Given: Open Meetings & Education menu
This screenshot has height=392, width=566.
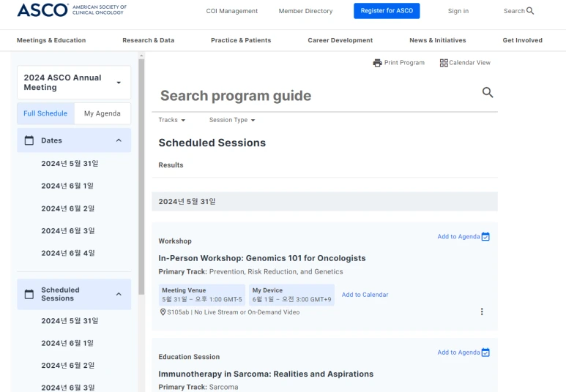Looking at the screenshot, I should [x=51, y=40].
